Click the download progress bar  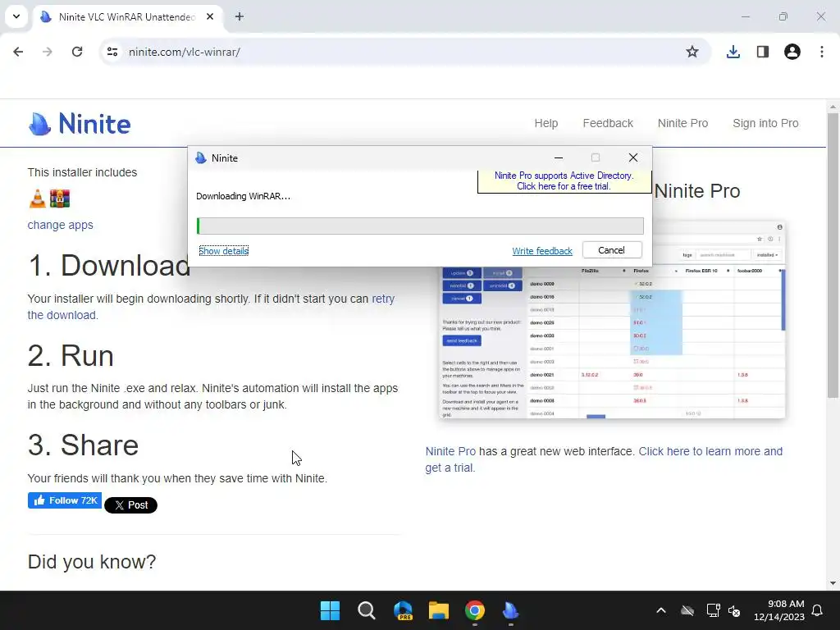(420, 226)
